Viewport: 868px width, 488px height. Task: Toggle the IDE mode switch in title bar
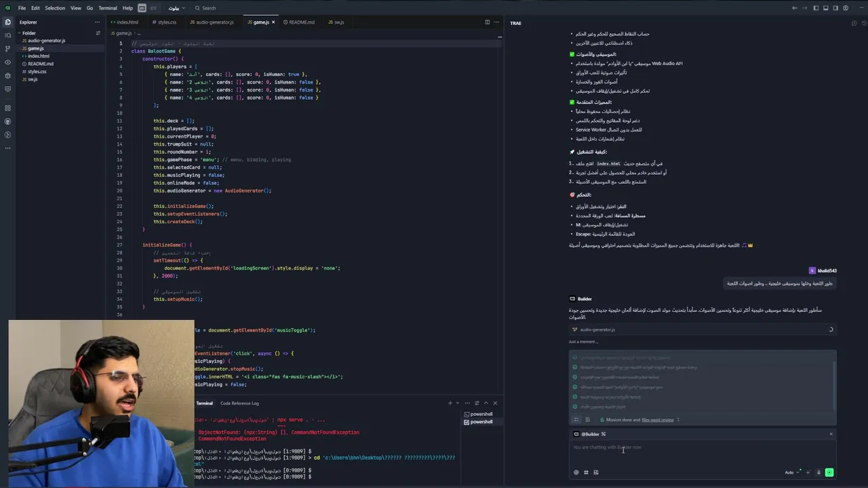(x=146, y=8)
